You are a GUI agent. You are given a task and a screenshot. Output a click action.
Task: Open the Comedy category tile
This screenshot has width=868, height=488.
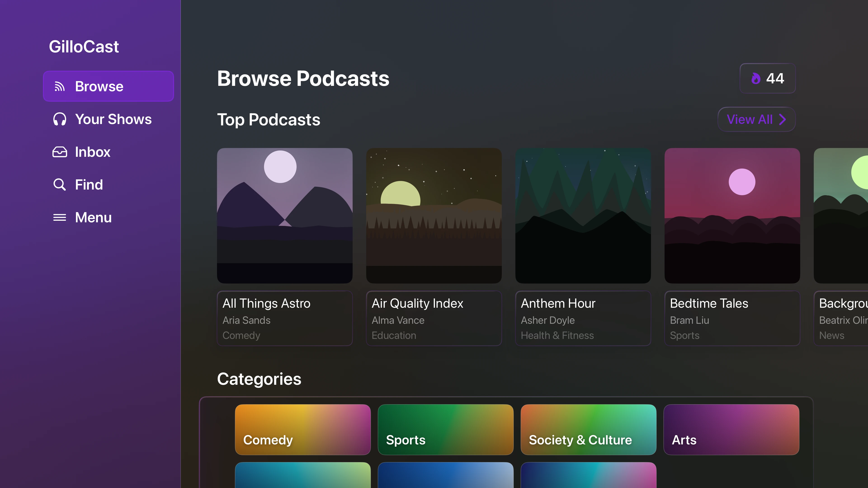(303, 429)
